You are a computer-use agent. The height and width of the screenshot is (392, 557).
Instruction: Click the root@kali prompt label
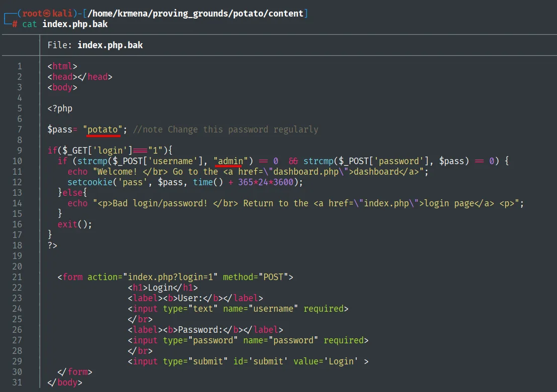tap(47, 14)
